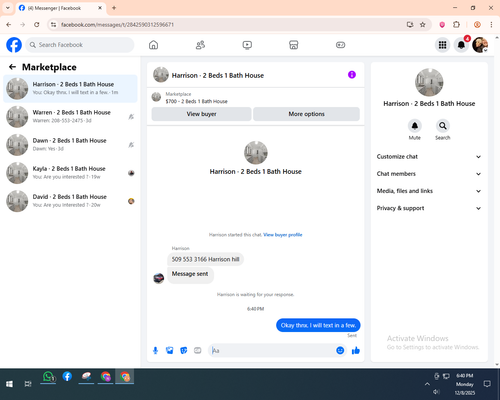The height and width of the screenshot is (400, 500).
Task: Open the notifications bell with red badge
Action: 461,45
